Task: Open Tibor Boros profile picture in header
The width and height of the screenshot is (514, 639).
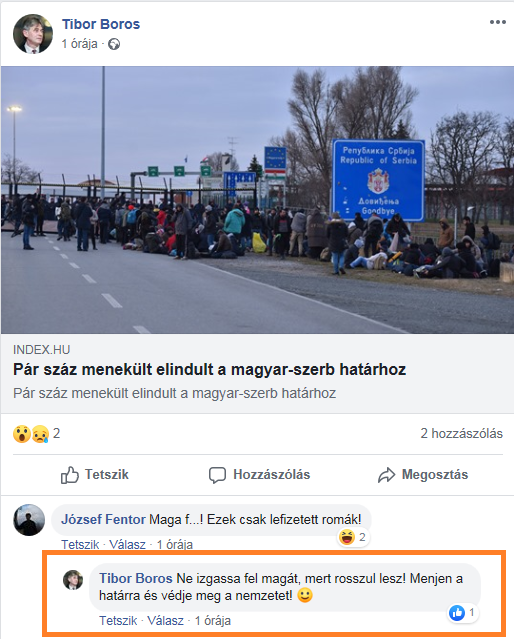Action: [x=33, y=34]
